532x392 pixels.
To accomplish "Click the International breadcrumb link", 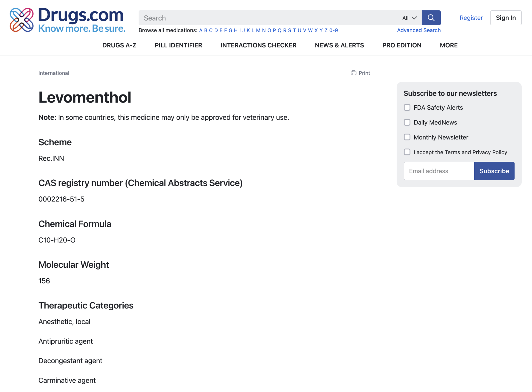I will coord(53,73).
